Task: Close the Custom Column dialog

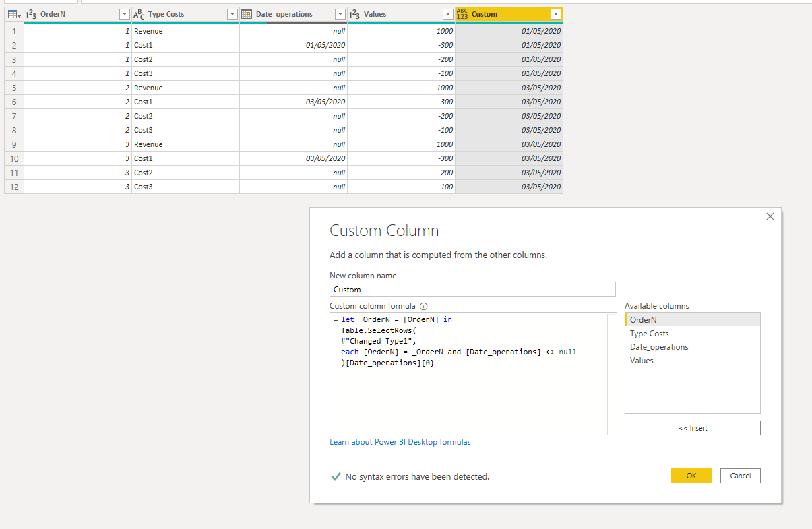Action: 770,216
